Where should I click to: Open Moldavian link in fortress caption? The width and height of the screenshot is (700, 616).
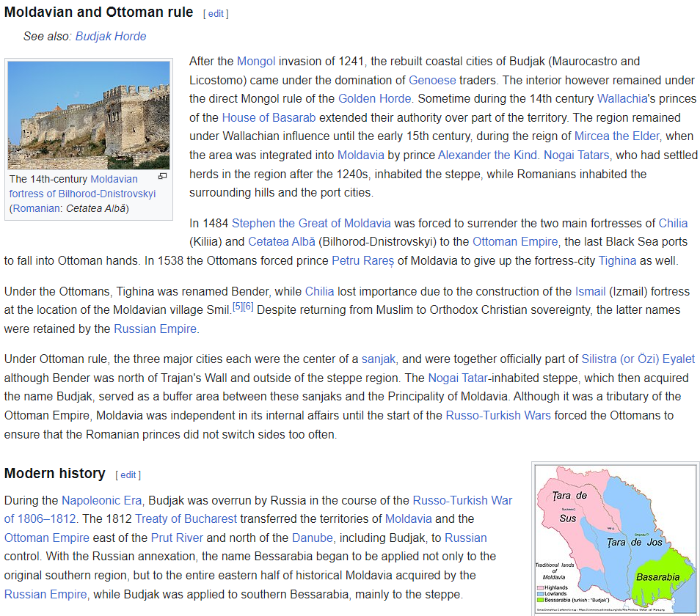point(114,180)
